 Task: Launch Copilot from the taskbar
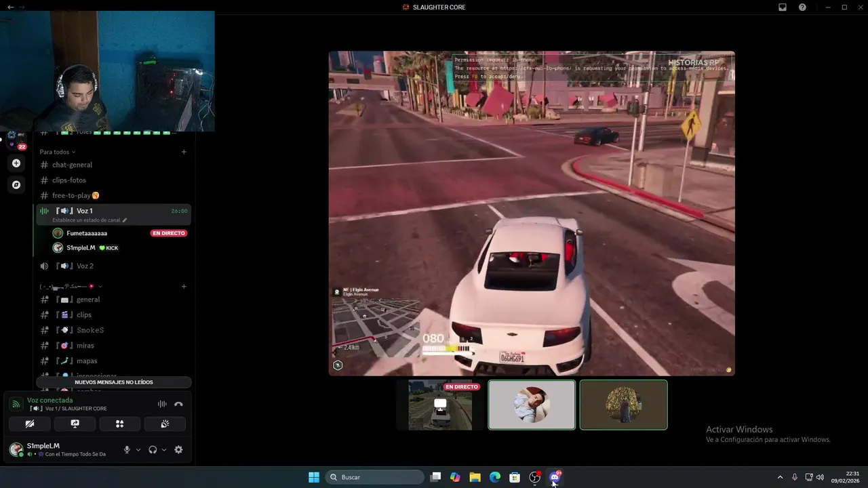click(455, 477)
